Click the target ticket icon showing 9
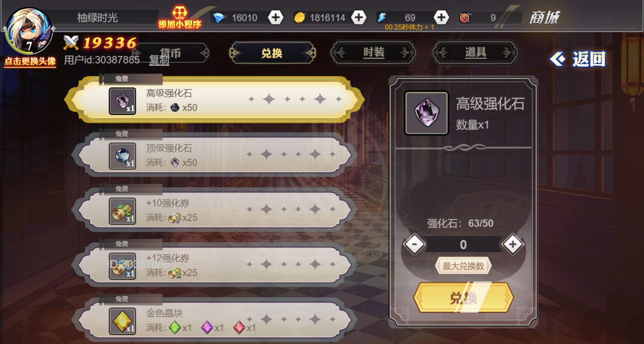The height and width of the screenshot is (344, 644). [x=465, y=18]
